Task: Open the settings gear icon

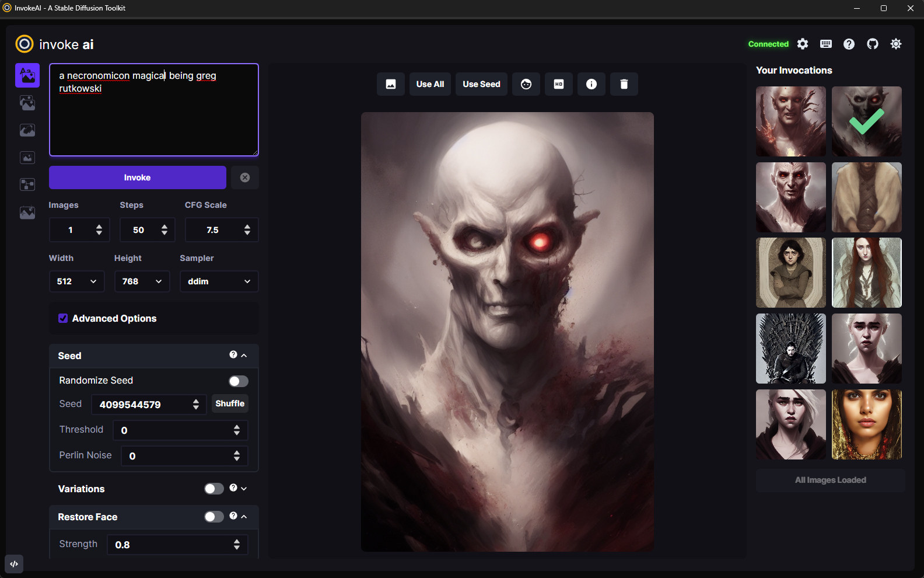Action: 803,44
